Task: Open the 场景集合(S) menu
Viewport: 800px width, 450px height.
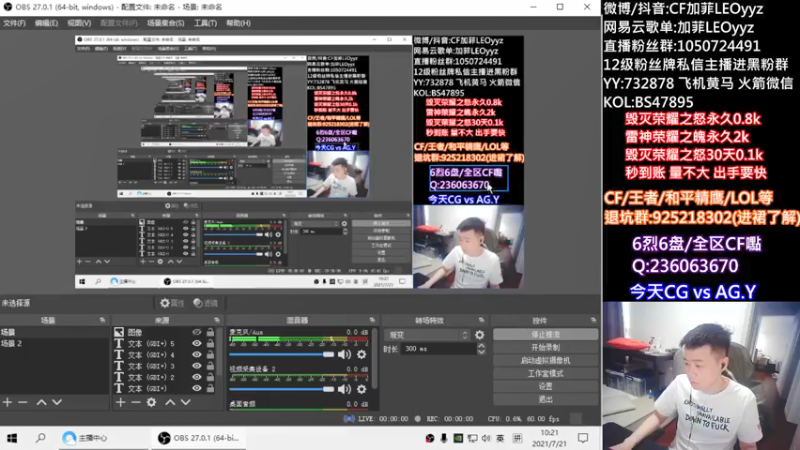Action: click(x=165, y=23)
